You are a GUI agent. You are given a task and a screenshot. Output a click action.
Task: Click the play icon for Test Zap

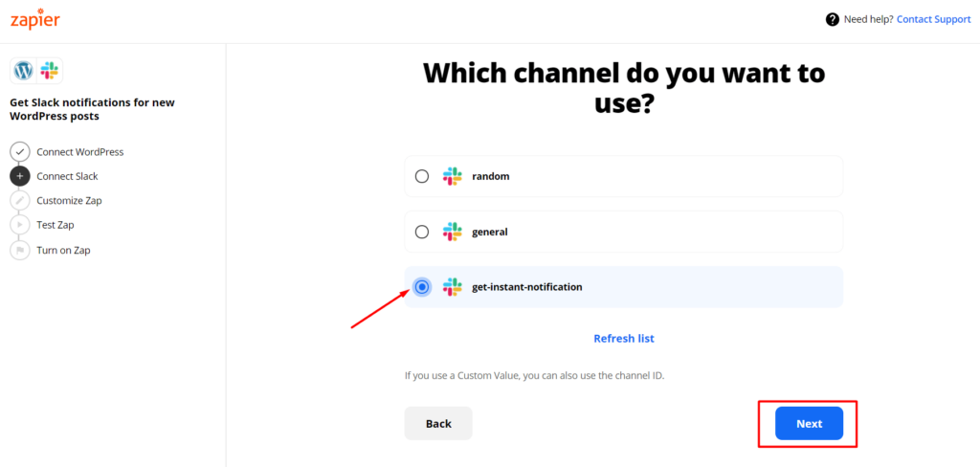(20, 225)
